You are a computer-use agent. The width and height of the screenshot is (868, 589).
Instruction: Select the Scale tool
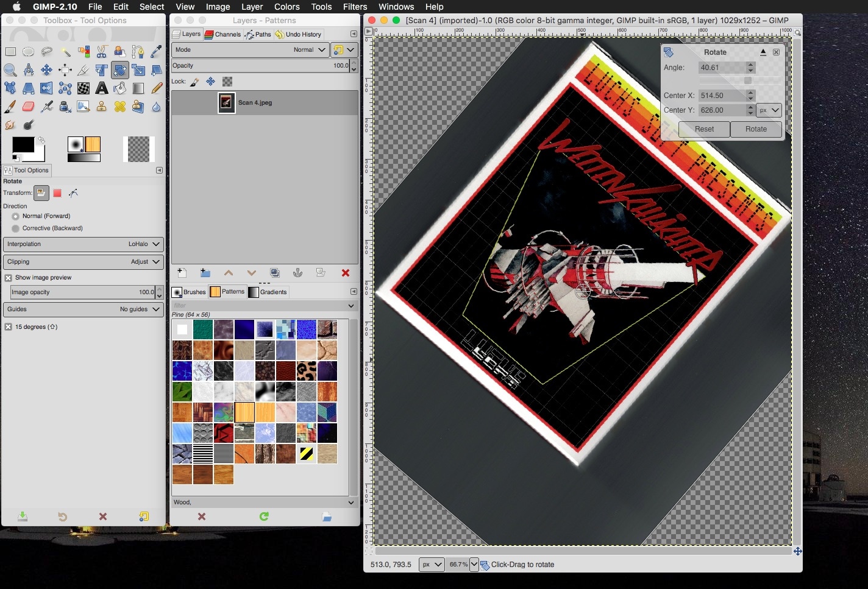[138, 70]
